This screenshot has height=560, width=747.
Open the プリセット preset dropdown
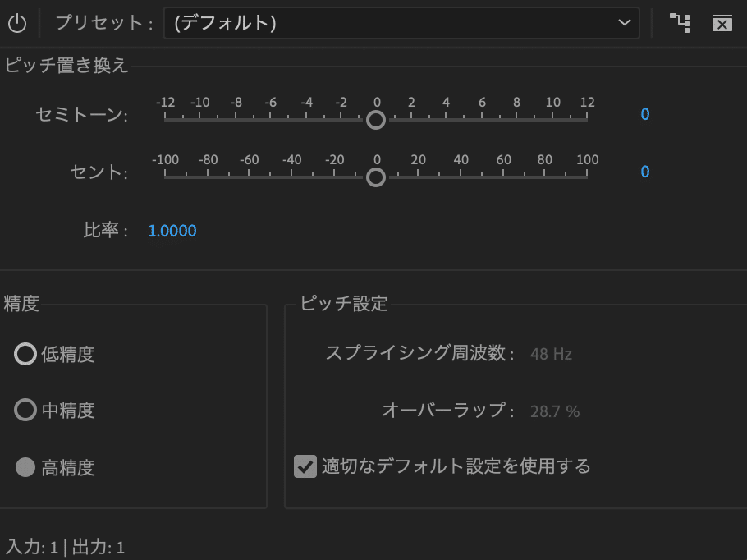[x=401, y=23]
